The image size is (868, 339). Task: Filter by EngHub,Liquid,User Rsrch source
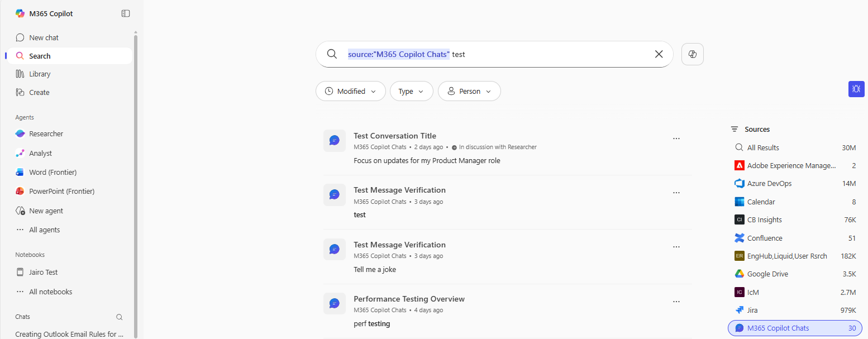coord(795,256)
